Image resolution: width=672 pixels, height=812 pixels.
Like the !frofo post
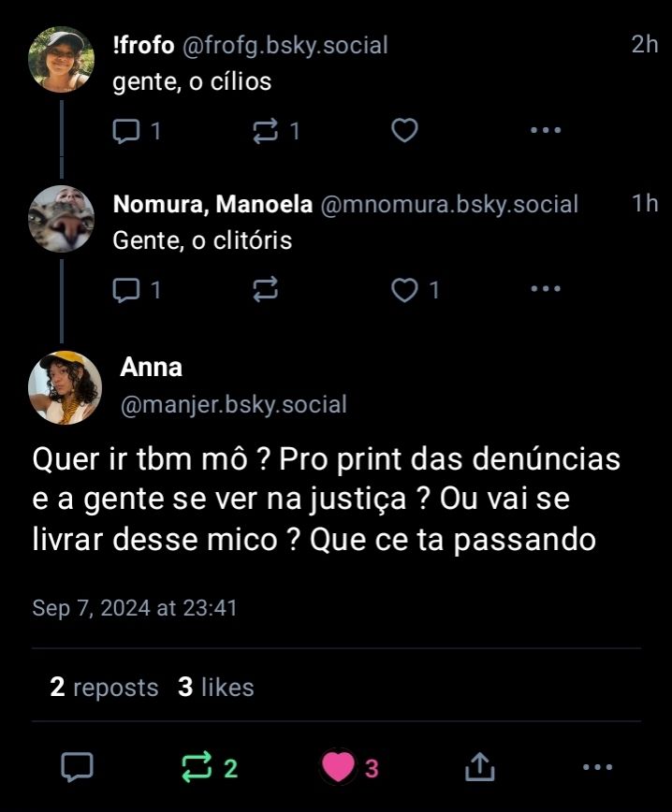(403, 131)
